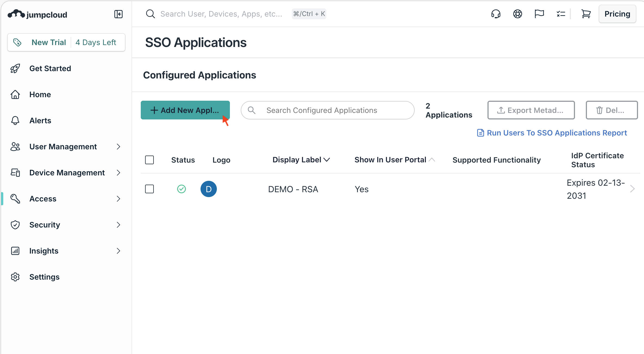This screenshot has width=644, height=354.
Task: Open the checklist tasks icon
Action: [x=561, y=14]
